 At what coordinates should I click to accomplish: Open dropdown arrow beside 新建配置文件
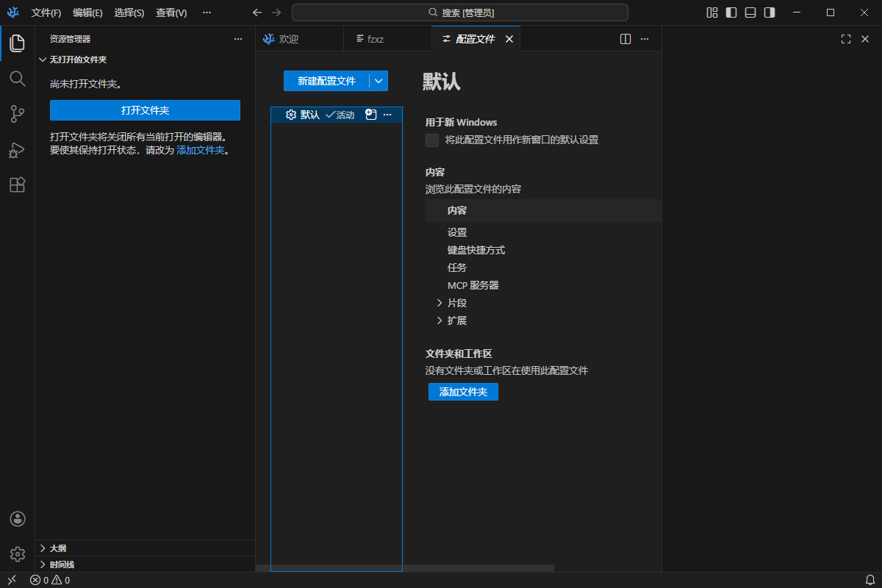click(x=379, y=81)
